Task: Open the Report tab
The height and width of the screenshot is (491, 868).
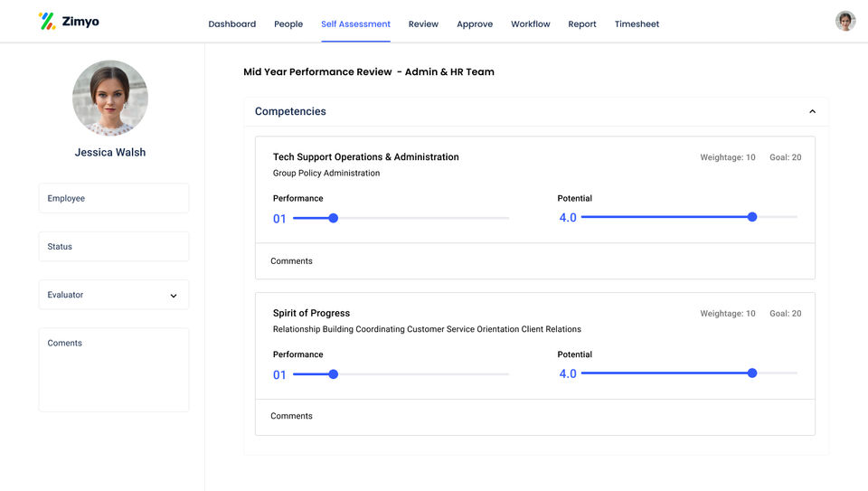Action: (x=582, y=24)
